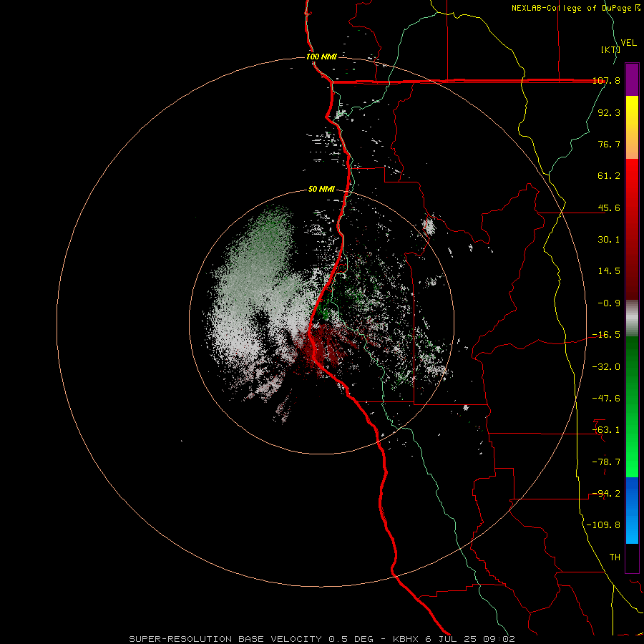Click the -94.2 velocity scale value
This screenshot has width=644, height=644.
point(606,494)
